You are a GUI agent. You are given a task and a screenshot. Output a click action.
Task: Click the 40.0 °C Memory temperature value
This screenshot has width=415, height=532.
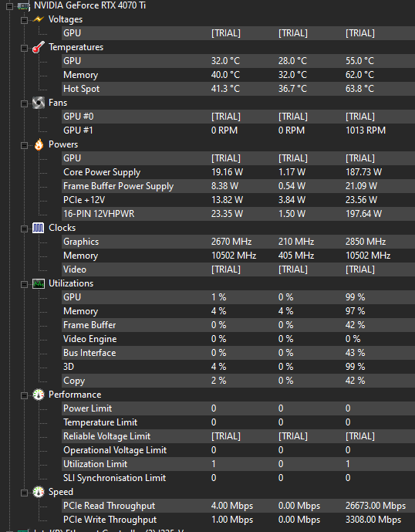pyautogui.click(x=225, y=75)
